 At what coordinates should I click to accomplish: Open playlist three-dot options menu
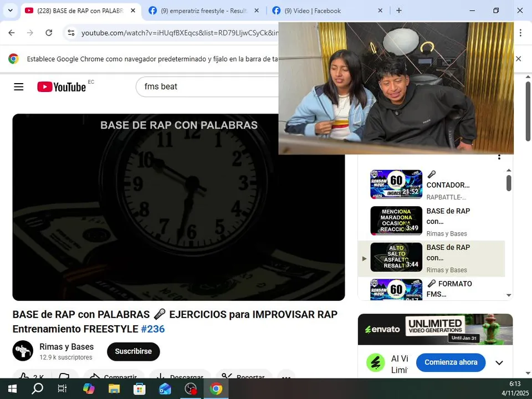(x=499, y=157)
